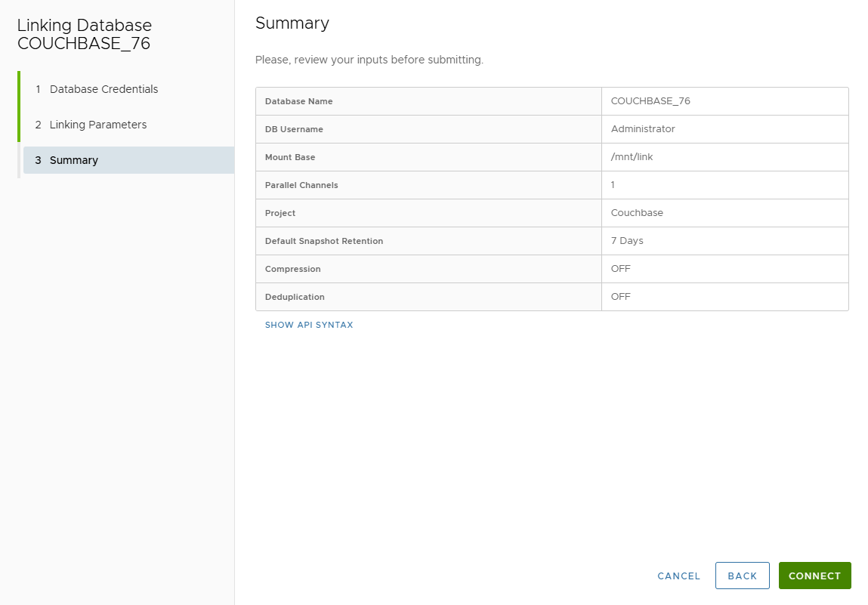Open SHOW API SYNTAX
The height and width of the screenshot is (605, 868).
(x=308, y=325)
